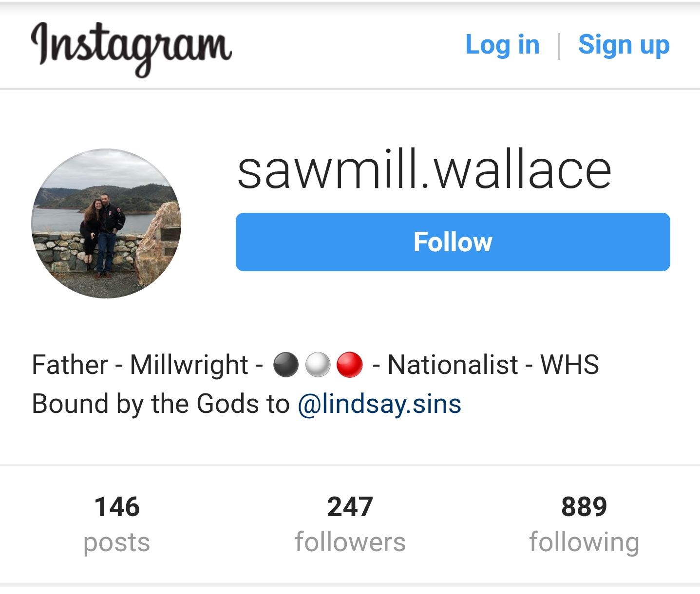The width and height of the screenshot is (700, 594).
Task: Click the red circle emoji in bio
Action: (350, 365)
